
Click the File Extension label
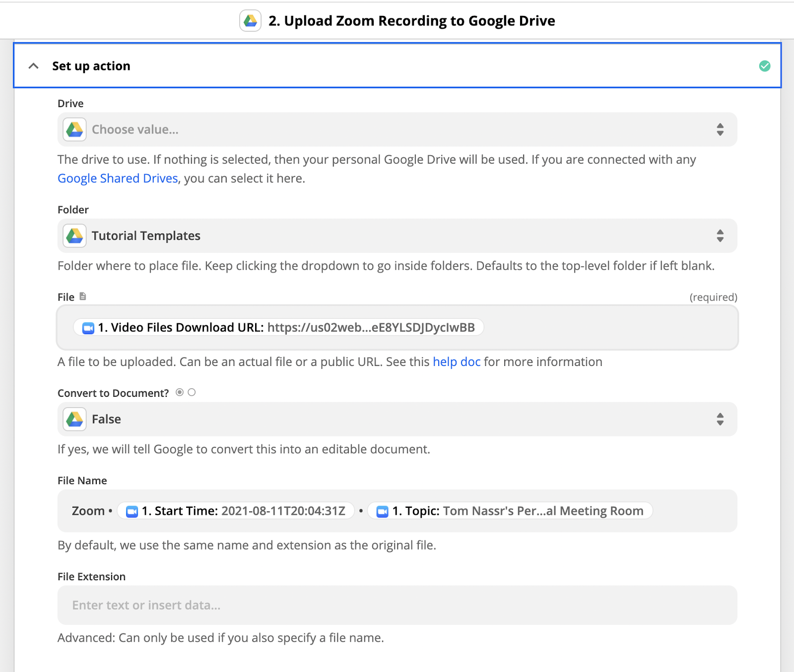[x=91, y=576]
